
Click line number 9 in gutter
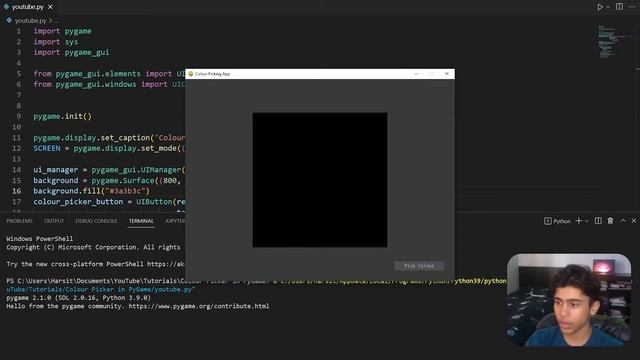(18, 116)
